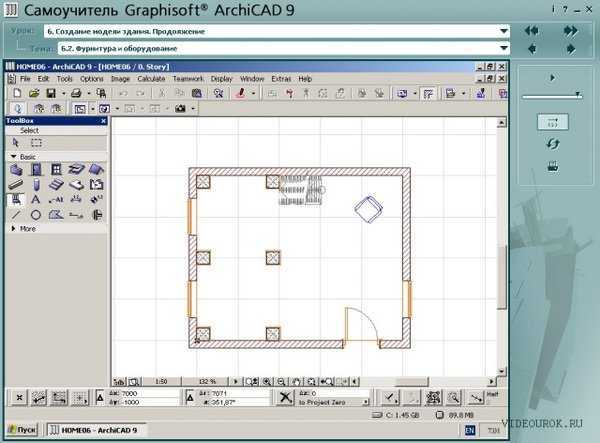This screenshot has width=600, height=443.
Task: Click the red pencil toolbar icon
Action: click(x=240, y=93)
